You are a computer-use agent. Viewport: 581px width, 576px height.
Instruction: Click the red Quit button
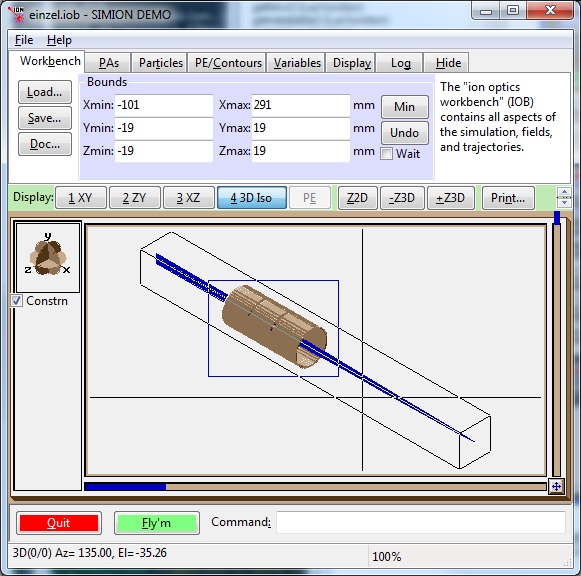pyautogui.click(x=59, y=523)
